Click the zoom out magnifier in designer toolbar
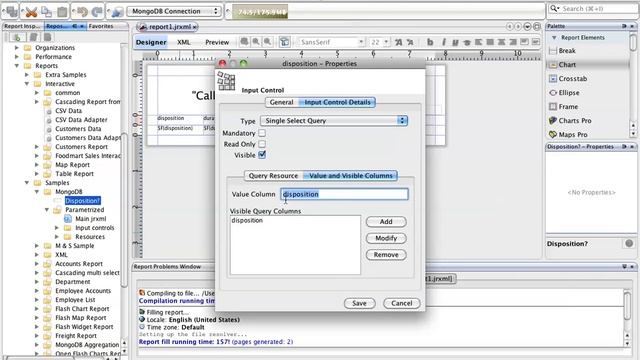Image resolution: width=640 pixels, height=360 pixels. point(267,42)
